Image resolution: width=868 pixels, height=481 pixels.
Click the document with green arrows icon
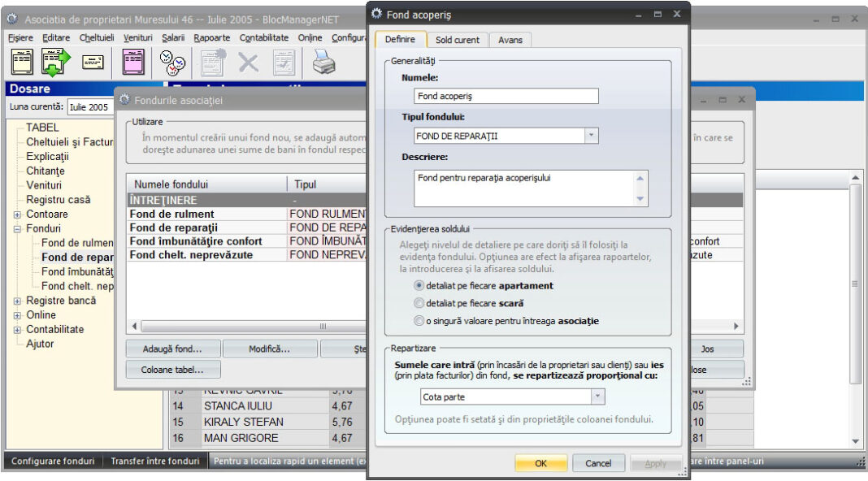[x=56, y=63]
